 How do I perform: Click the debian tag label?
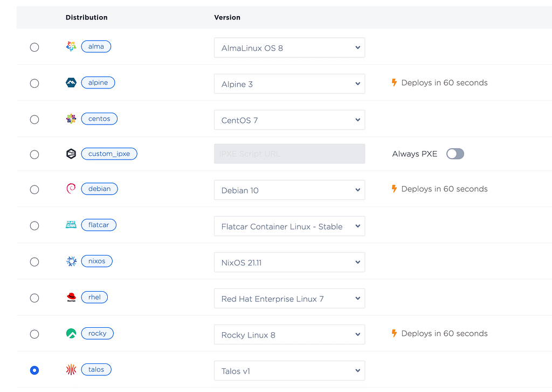tap(100, 189)
